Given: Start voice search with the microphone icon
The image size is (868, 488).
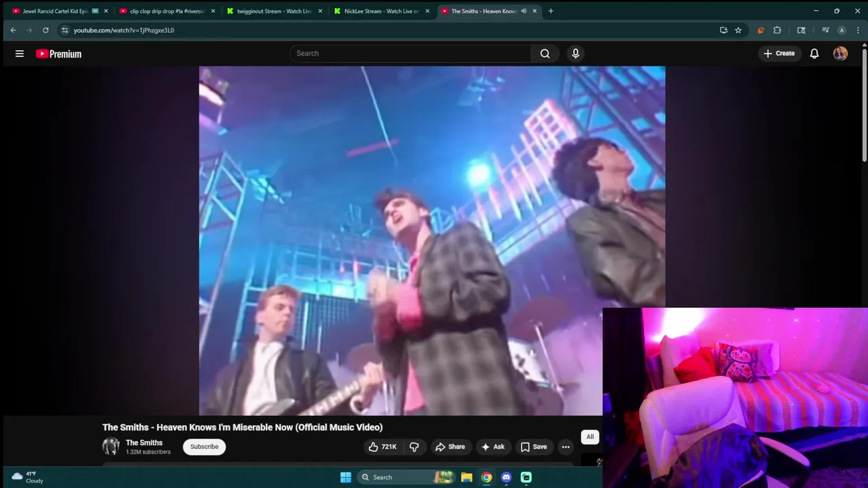Looking at the screenshot, I should click(576, 54).
